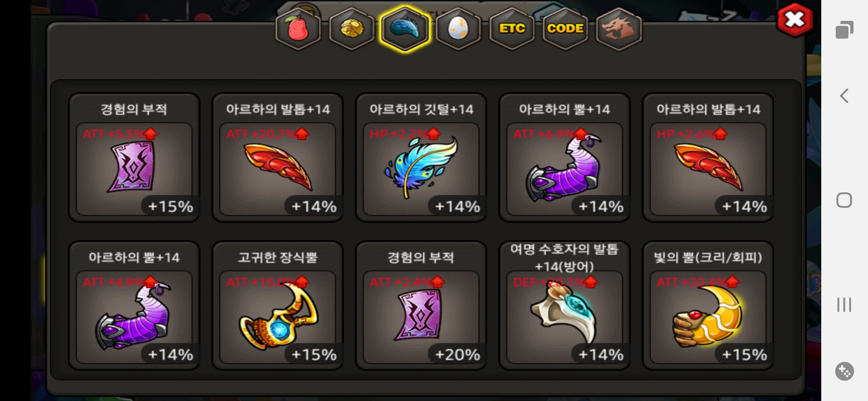Pick 여명 수호자의 발톱 DEF item

[x=565, y=306]
